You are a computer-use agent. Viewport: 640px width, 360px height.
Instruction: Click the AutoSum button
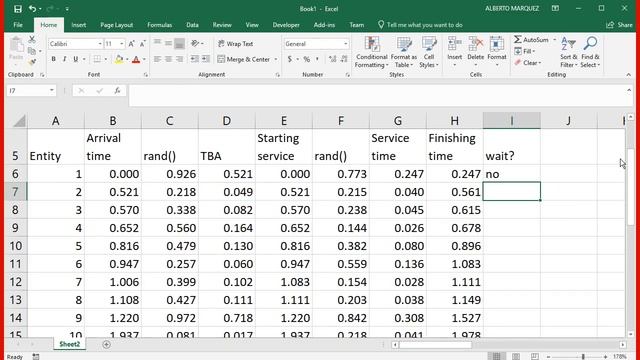tap(531, 40)
